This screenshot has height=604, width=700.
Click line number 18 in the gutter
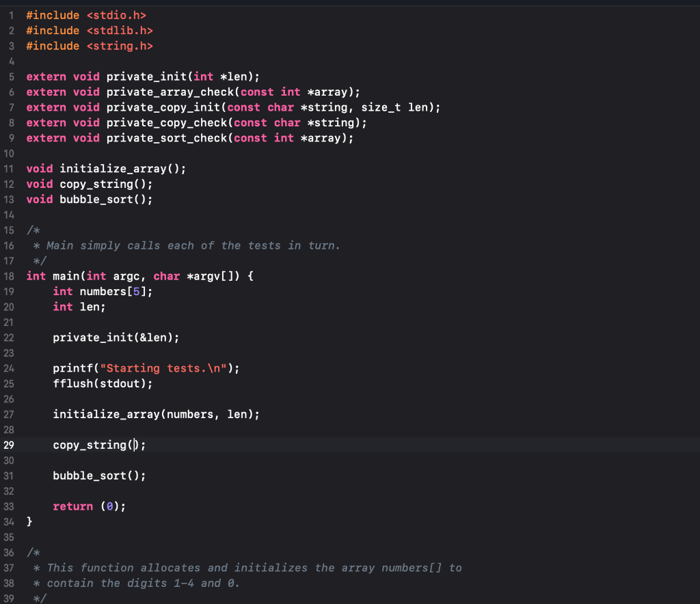(x=9, y=276)
